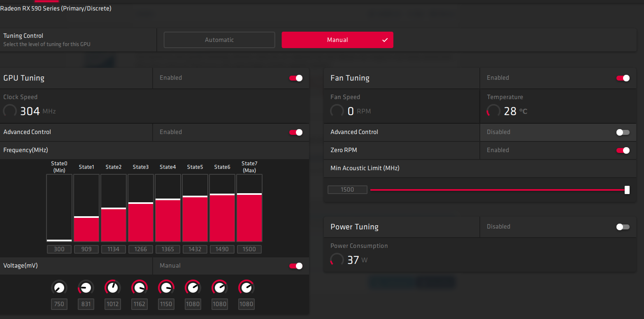Enable Fan Tuning Advanced Control switch

pos(623,132)
